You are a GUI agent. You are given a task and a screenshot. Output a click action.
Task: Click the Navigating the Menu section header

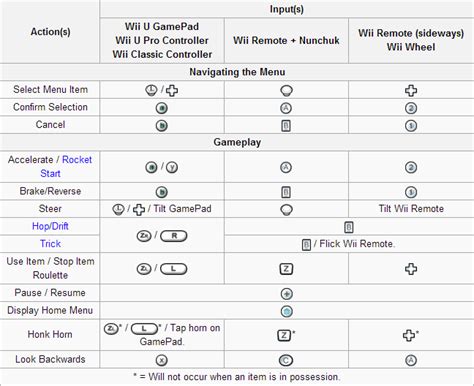click(237, 72)
